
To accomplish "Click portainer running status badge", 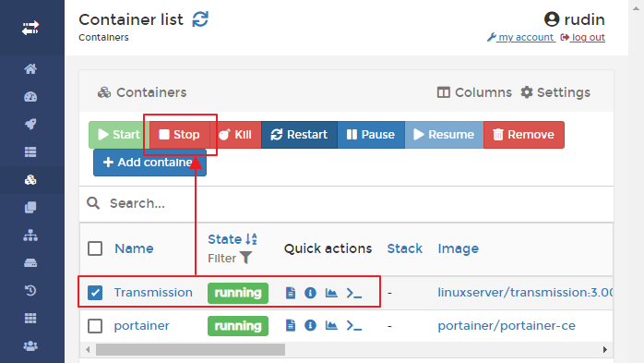I will click(238, 326).
